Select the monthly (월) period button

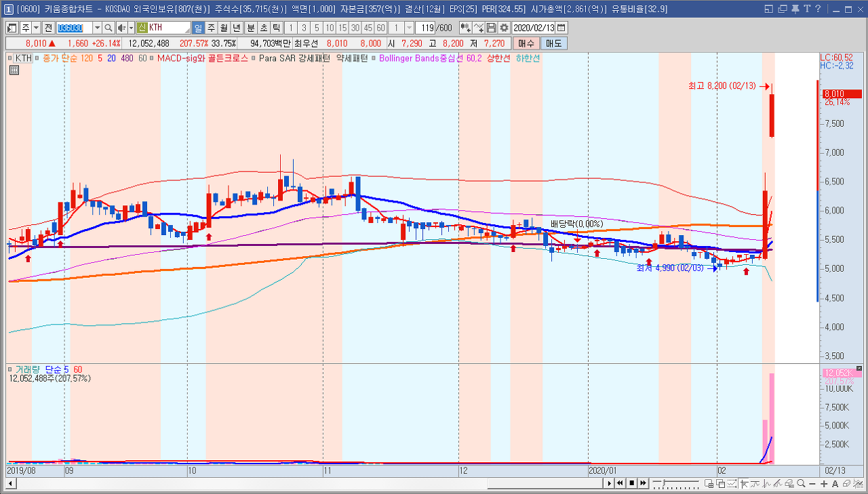(x=224, y=28)
